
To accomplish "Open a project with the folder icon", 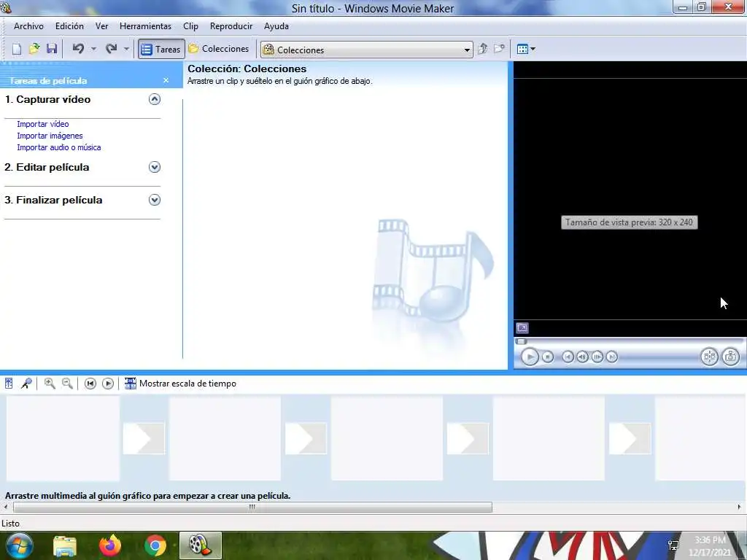I will (x=34, y=49).
